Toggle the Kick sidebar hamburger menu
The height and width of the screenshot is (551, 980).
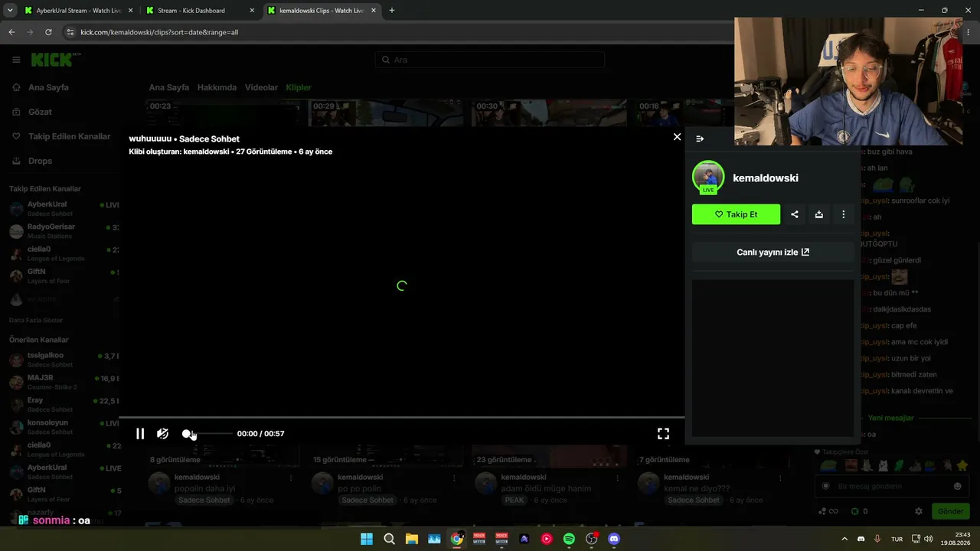point(16,60)
